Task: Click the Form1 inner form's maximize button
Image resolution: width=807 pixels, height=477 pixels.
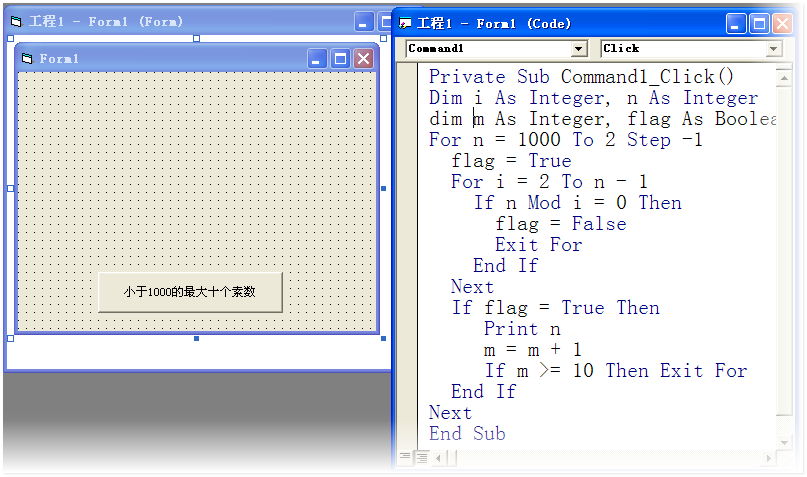Action: tap(340, 59)
